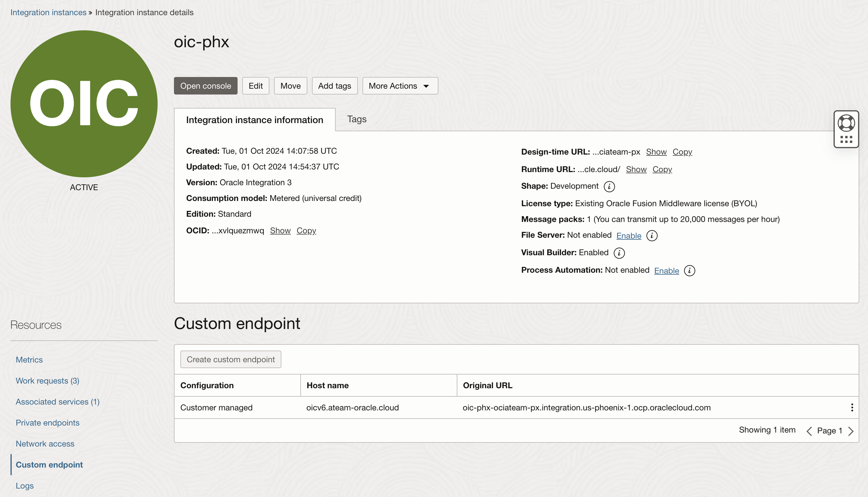Expand the More Actions dropdown
The image size is (868, 497).
tap(400, 86)
